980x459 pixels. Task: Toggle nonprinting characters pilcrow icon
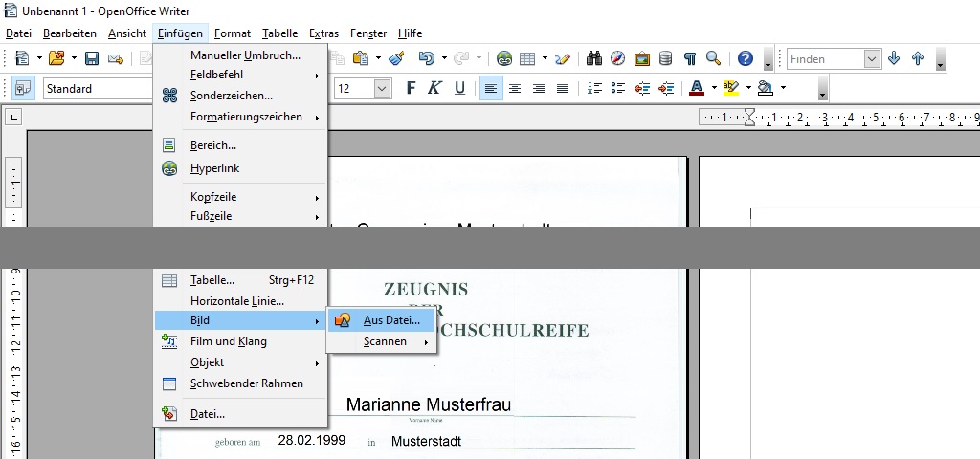(690, 58)
